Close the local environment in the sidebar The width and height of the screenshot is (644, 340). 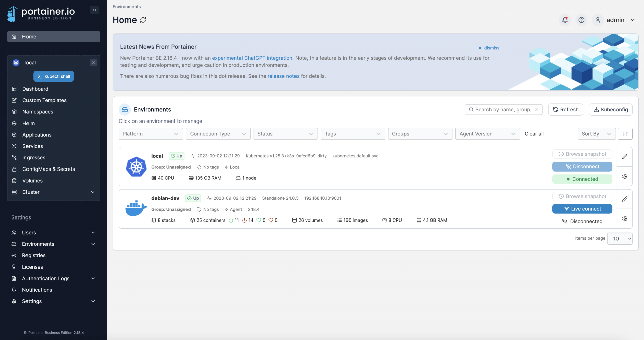coord(93,63)
